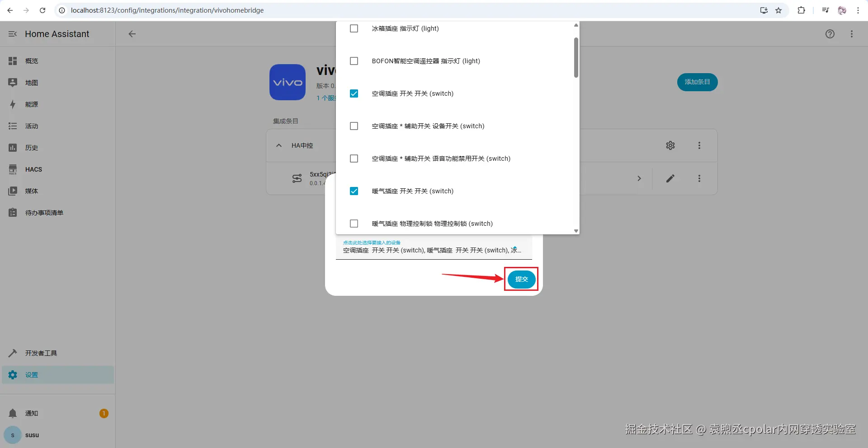This screenshot has height=448, width=868.
Task: Click the browser back arrow
Action: (x=10, y=10)
